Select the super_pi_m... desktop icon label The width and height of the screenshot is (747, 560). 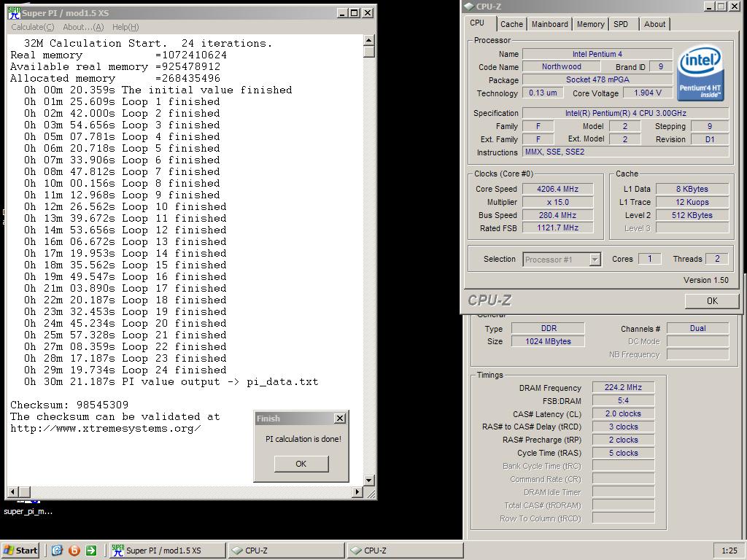[x=28, y=511]
